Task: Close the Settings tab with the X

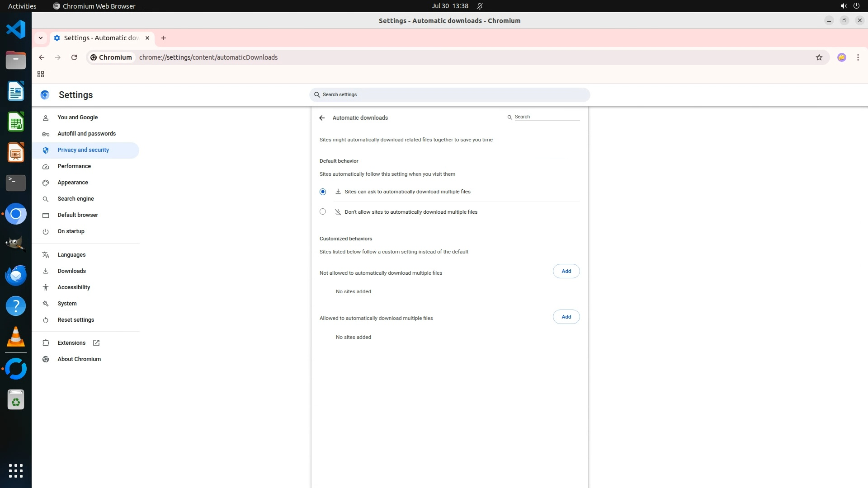Action: pos(147,38)
